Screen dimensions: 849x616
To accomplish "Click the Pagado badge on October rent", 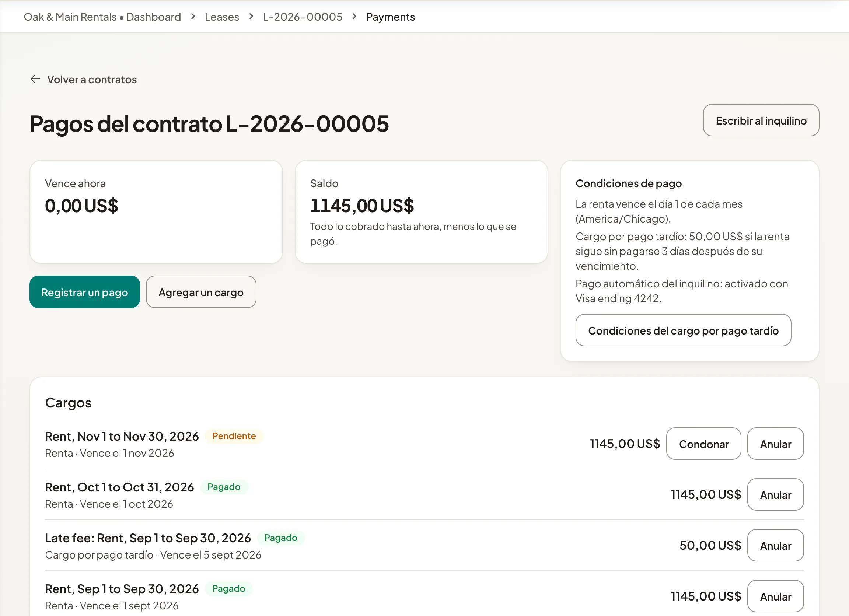I will tap(224, 487).
